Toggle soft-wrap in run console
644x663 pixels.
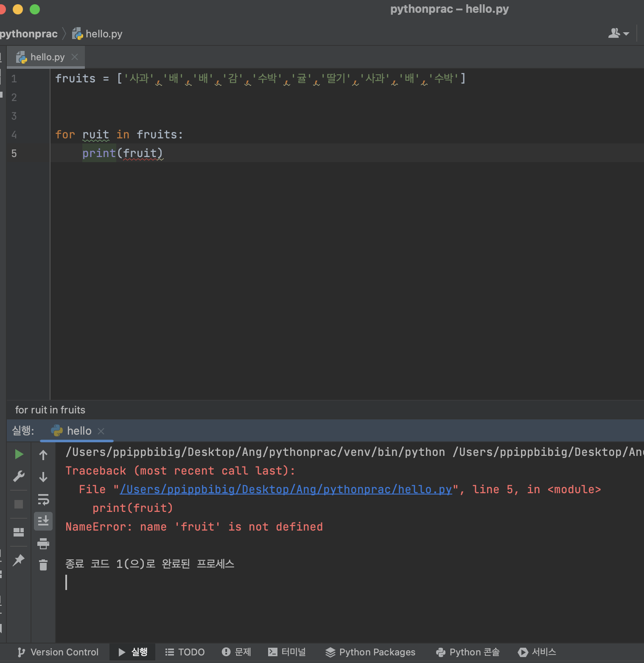coord(43,500)
